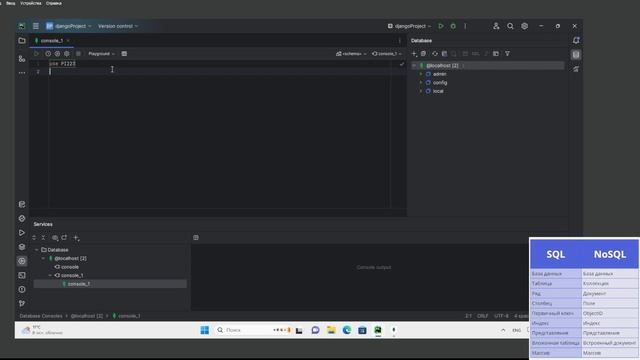Open the schema selector dropdown
This screenshot has height=360, width=640.
click(x=351, y=53)
